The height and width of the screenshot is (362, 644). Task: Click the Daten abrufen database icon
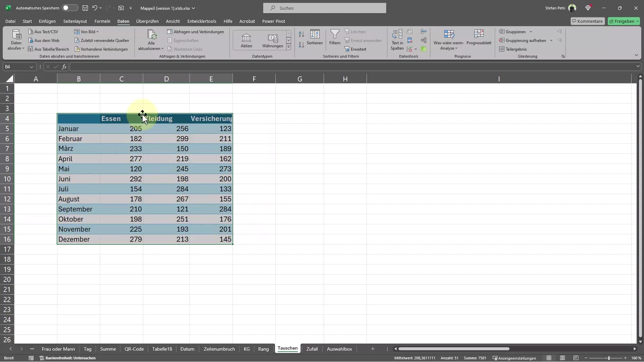point(16,35)
